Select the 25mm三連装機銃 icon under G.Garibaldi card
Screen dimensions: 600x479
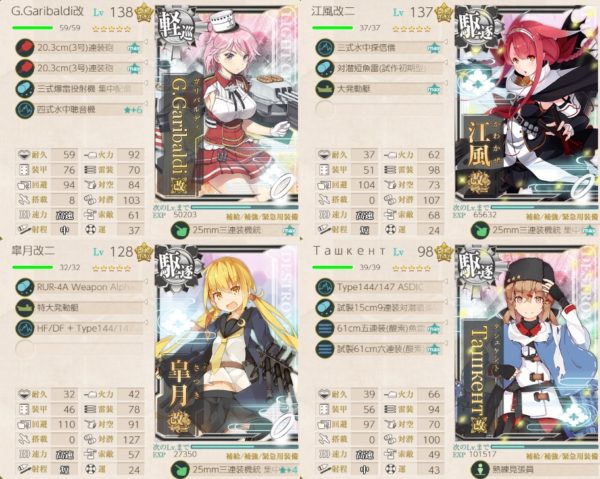180,230
